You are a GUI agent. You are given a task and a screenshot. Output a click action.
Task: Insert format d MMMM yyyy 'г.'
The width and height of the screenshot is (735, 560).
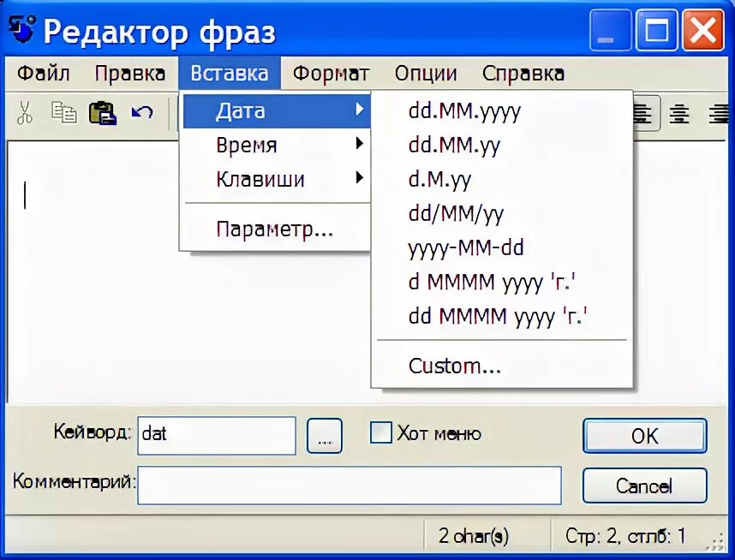(502, 282)
